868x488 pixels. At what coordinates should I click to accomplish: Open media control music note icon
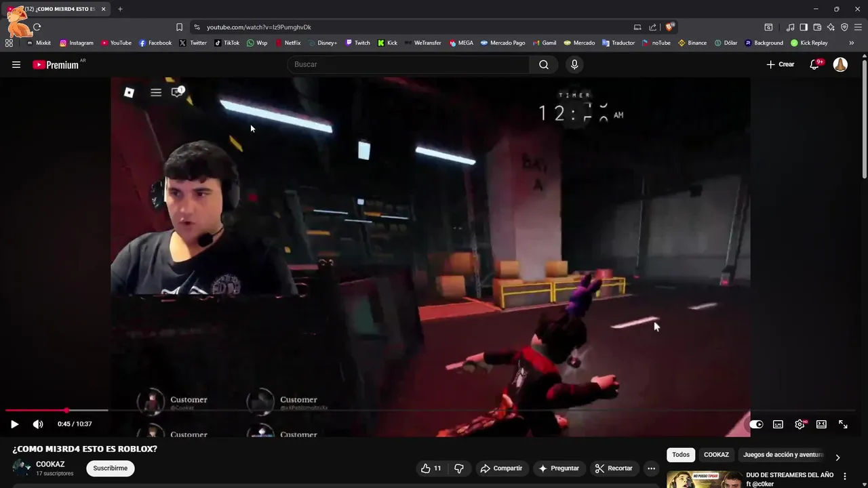[790, 27]
